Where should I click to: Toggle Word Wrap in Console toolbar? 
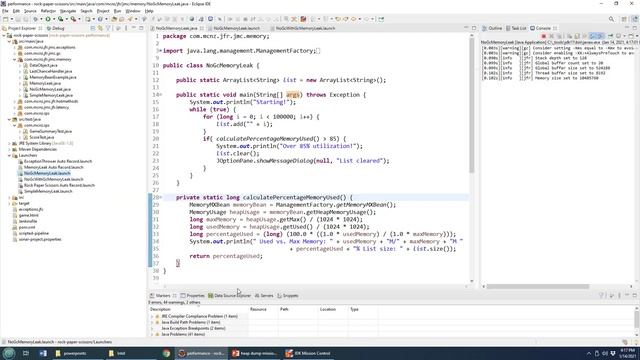[584, 36]
